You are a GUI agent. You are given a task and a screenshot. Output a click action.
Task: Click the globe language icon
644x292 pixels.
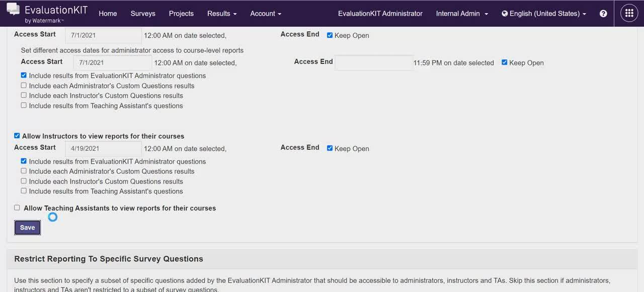[x=505, y=14]
